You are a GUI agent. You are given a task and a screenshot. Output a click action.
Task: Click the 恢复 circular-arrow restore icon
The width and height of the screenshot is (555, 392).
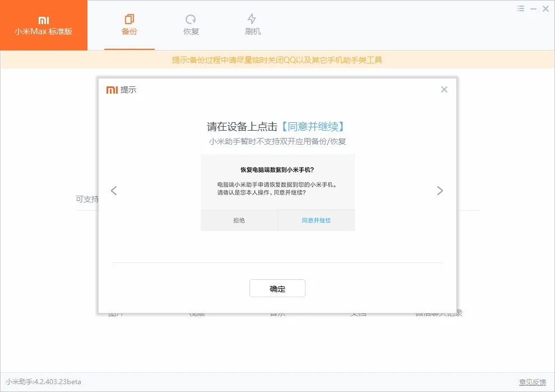click(191, 17)
